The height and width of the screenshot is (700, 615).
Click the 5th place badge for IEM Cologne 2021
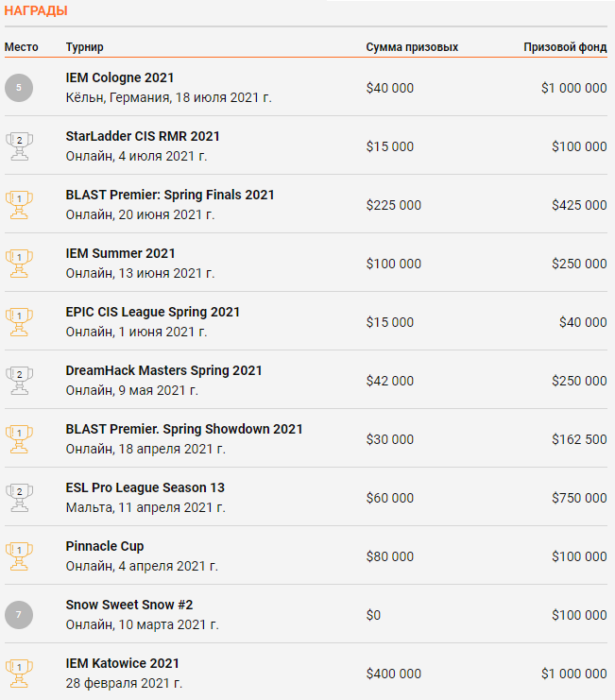point(19,88)
